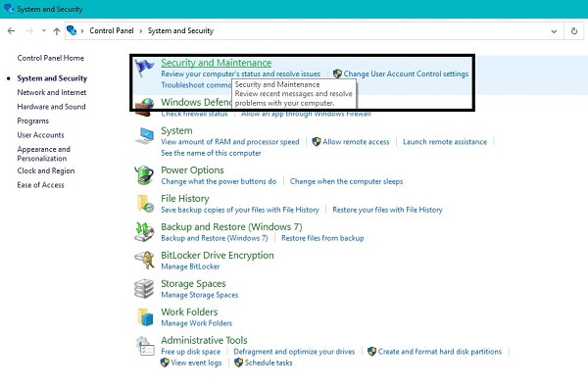The width and height of the screenshot is (588, 388).
Task: Click Manage Work Folders
Action: point(197,323)
